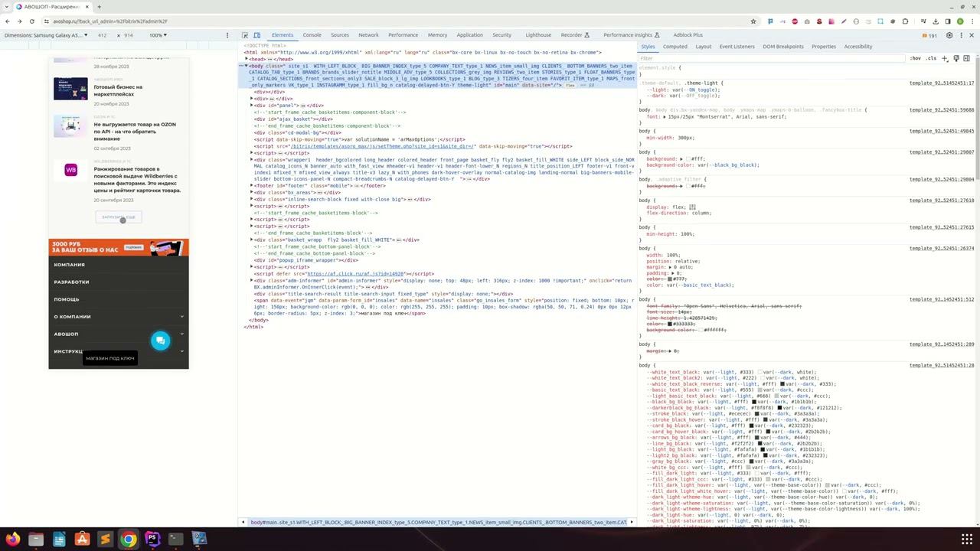The image size is (980, 551).
Task: Switch to the Computed styles tab
Action: pyautogui.click(x=675, y=47)
